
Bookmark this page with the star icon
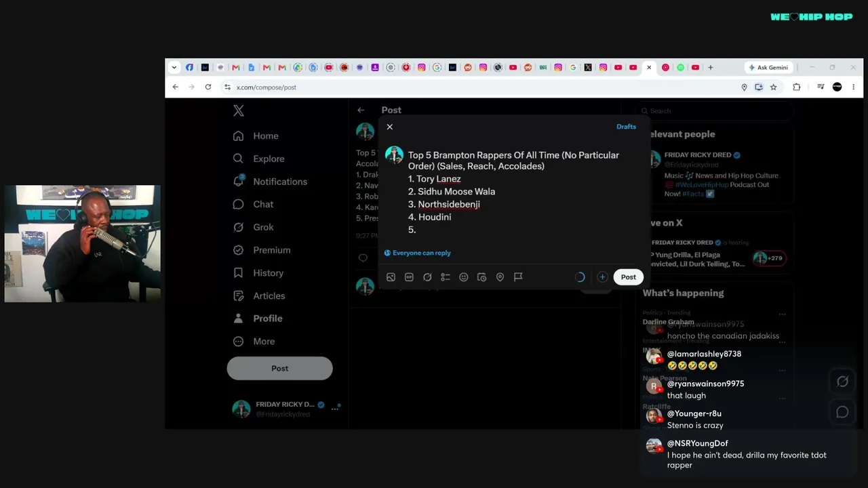774,87
